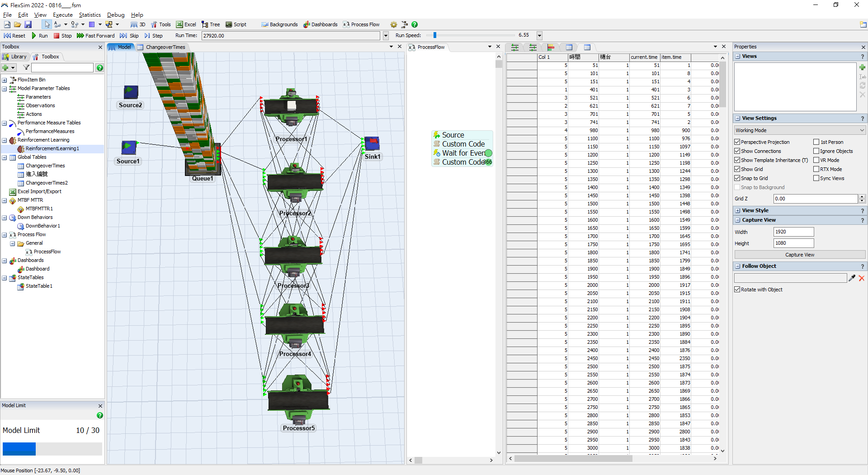Open the Statistics menu
Viewport: 868px width, 475px height.
click(90, 14)
